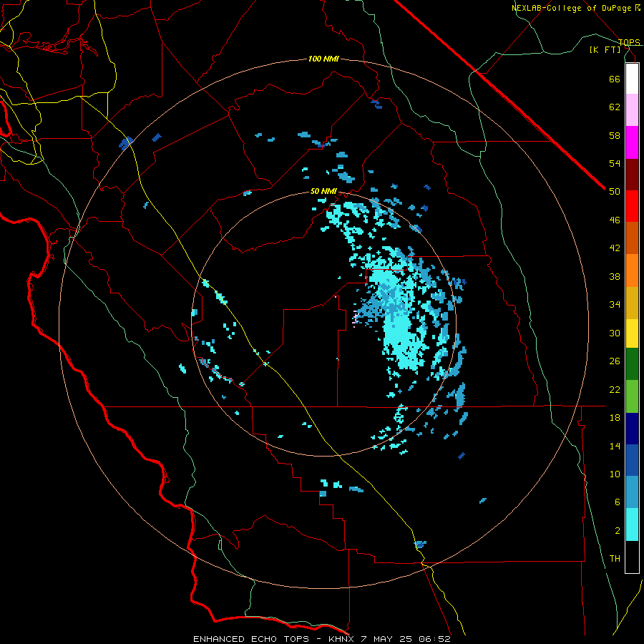Click the dark green legend swatch
Screen dimensions: 644x644
click(x=632, y=364)
